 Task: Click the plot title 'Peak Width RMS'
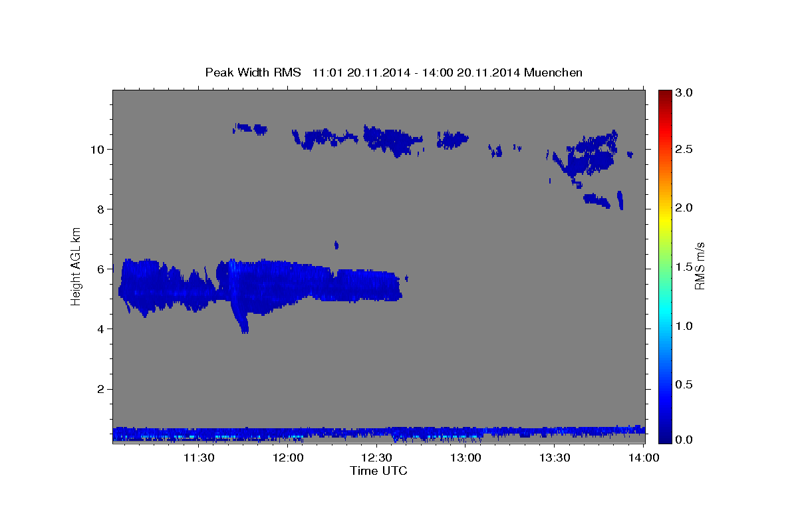(x=253, y=72)
